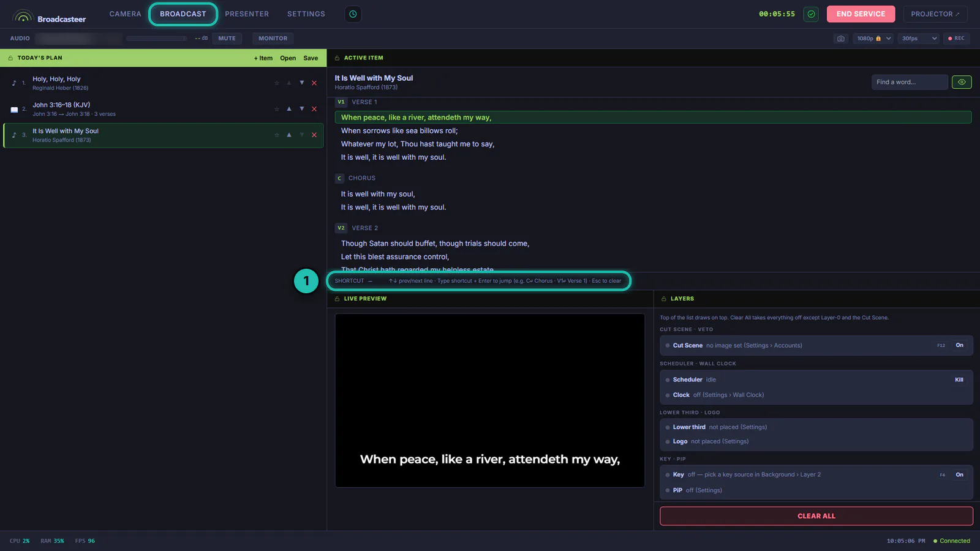Remove It Is Well with My Soul item
This screenshot has height=551, width=980.
314,135
